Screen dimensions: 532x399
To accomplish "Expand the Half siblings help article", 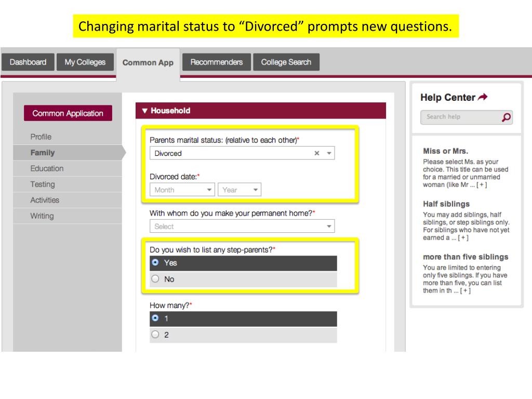I will 463,238.
